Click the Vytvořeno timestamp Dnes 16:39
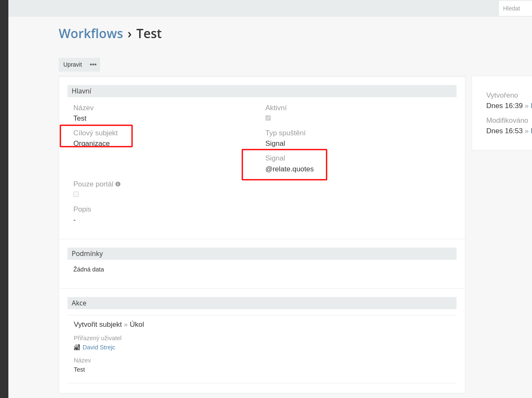 (x=504, y=106)
